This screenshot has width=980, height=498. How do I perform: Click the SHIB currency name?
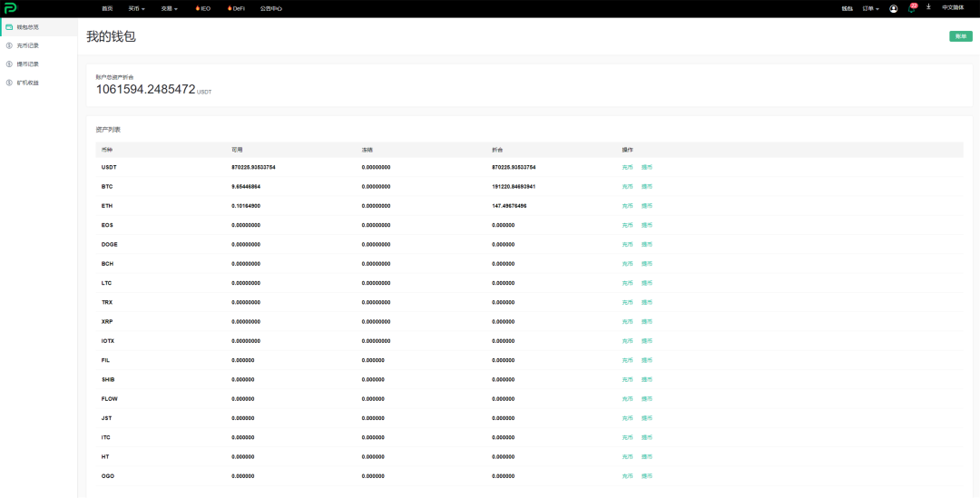(x=108, y=380)
